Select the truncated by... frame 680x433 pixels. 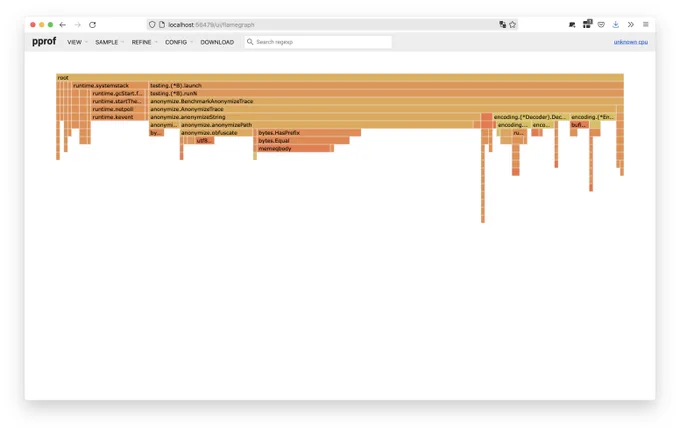[x=156, y=133]
